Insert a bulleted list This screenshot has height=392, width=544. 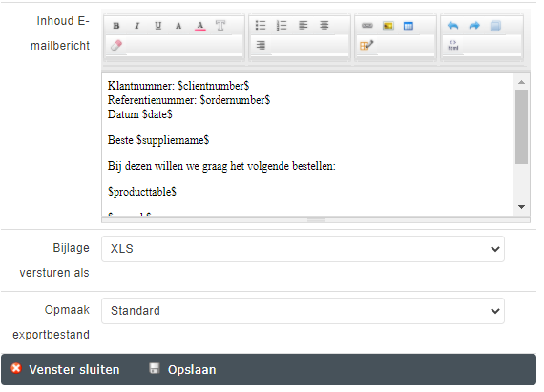tap(261, 26)
